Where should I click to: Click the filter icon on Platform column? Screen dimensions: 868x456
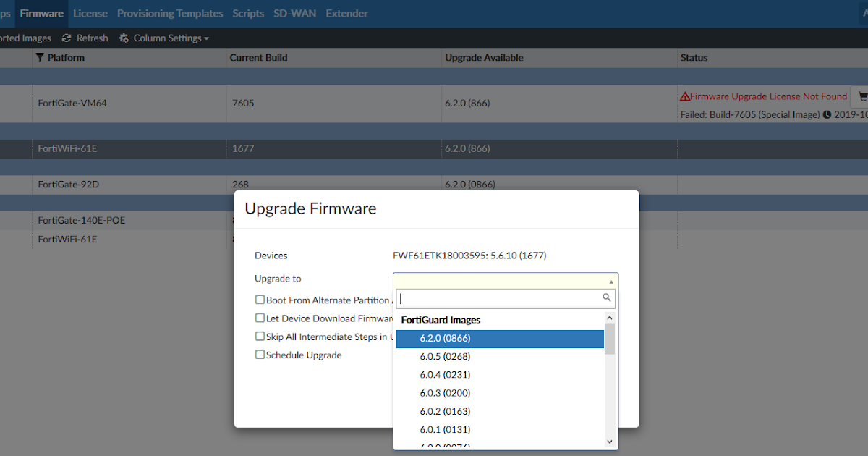point(41,57)
